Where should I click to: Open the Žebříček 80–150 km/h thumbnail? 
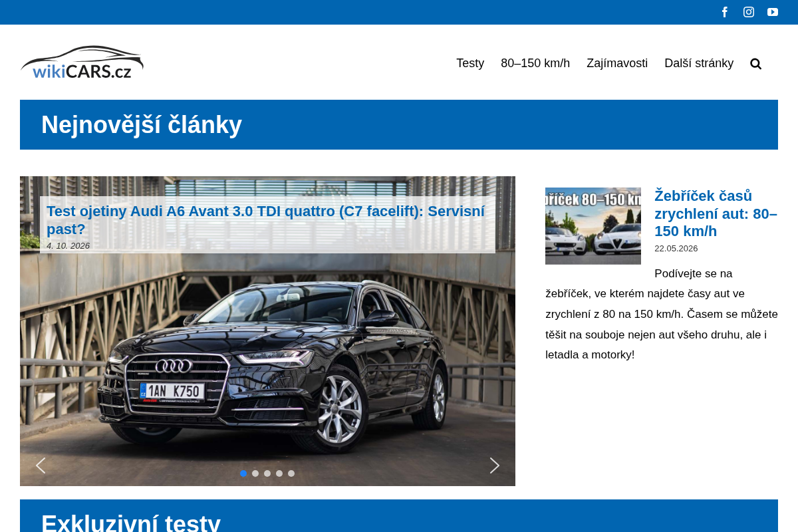(x=593, y=226)
